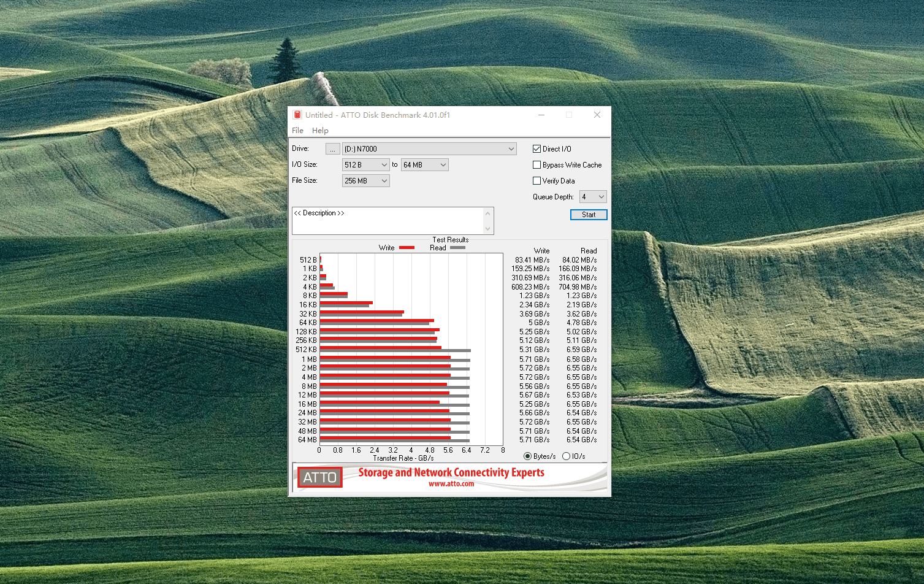Open the 512 B minimum I/O size dropdown

(365, 165)
